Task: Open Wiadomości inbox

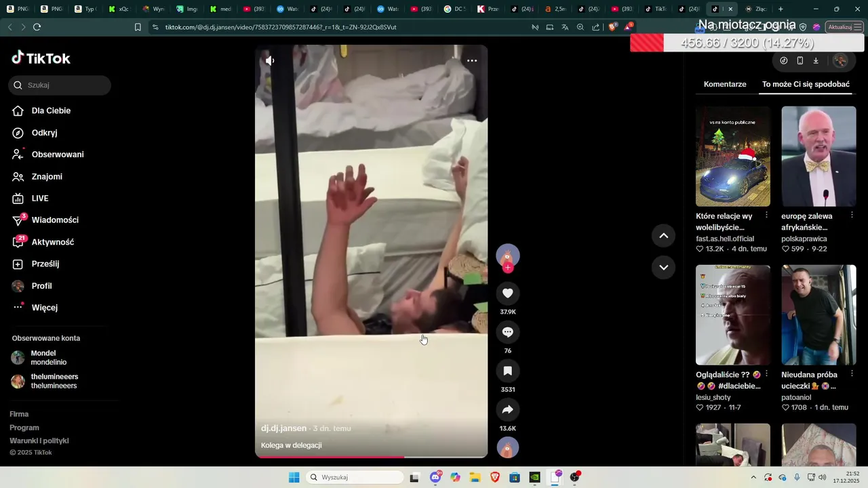Action: (x=45, y=220)
